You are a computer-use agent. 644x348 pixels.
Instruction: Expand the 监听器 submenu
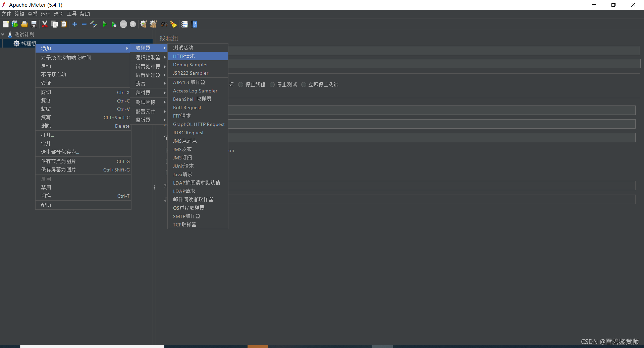[x=149, y=120]
